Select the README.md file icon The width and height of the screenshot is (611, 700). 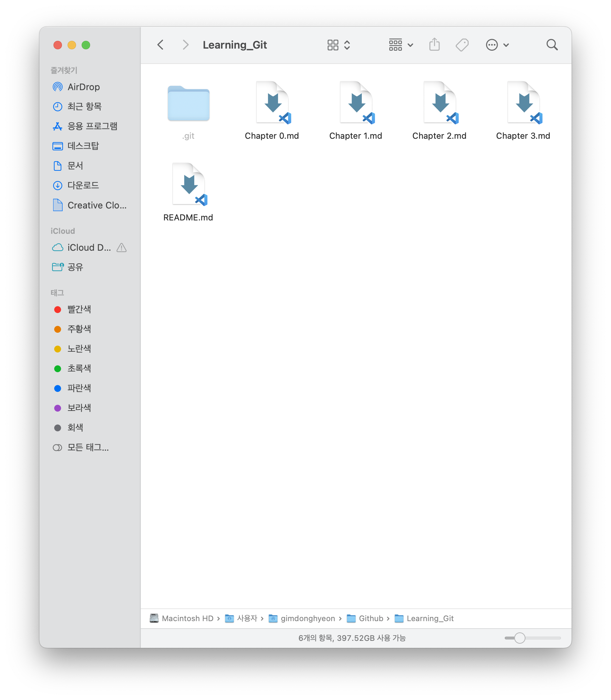tap(189, 184)
